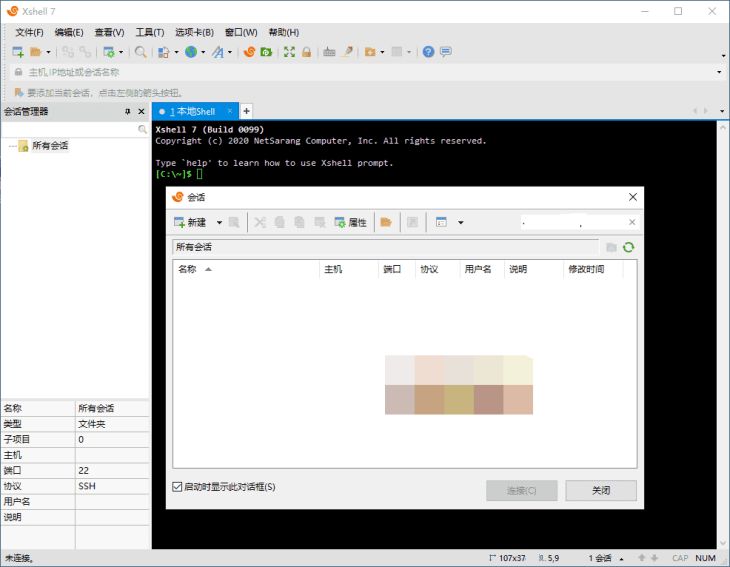Expand the Properties icon dropdown arrow
Viewport: 730px width, 567px height.
click(121, 52)
